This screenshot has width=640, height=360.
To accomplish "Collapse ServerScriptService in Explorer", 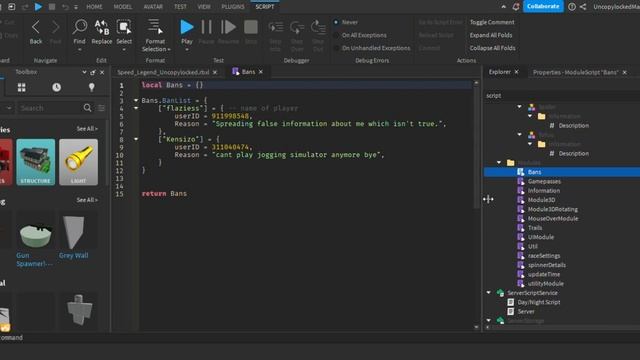I will (489, 293).
